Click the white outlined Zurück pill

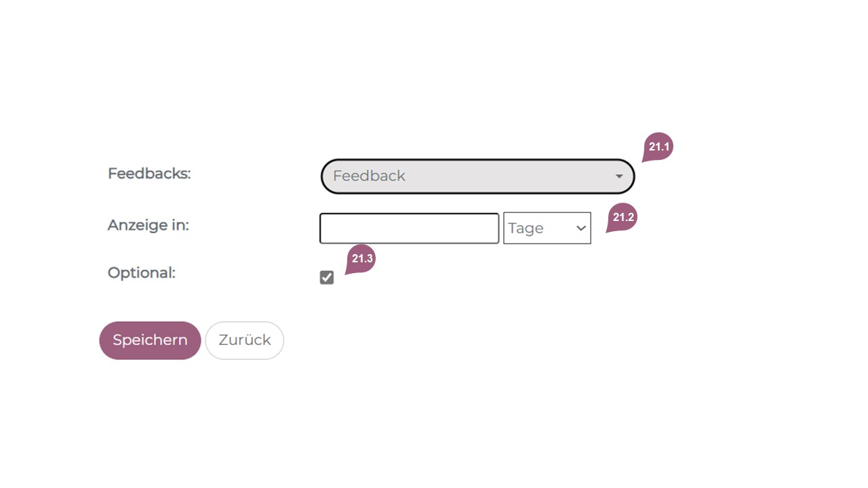[244, 340]
